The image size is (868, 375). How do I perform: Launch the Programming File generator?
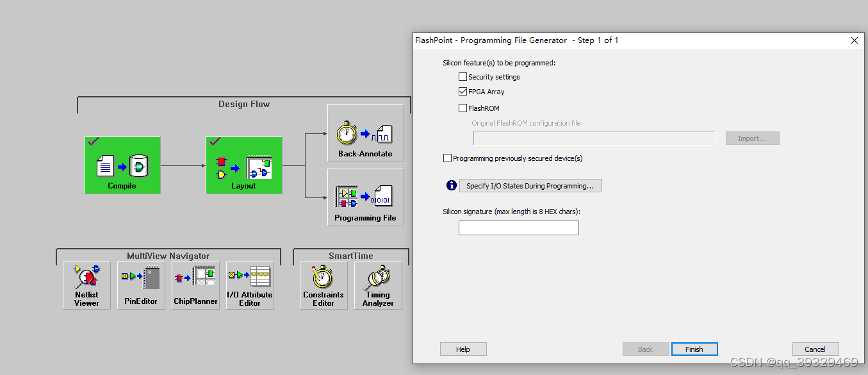click(x=365, y=197)
